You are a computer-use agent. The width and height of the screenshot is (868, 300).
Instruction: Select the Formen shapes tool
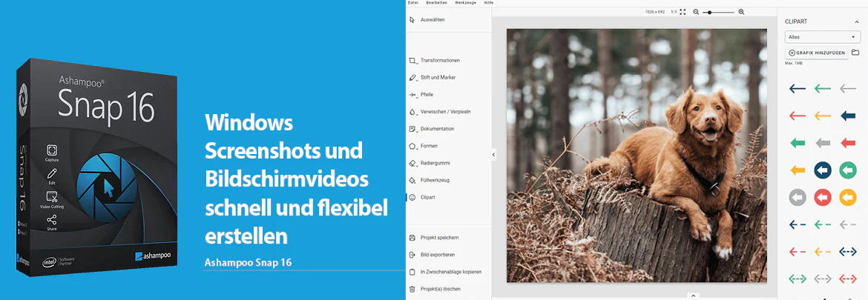[423, 146]
